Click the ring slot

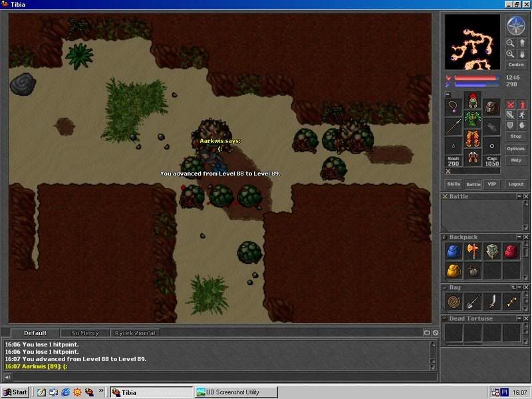[x=454, y=146]
